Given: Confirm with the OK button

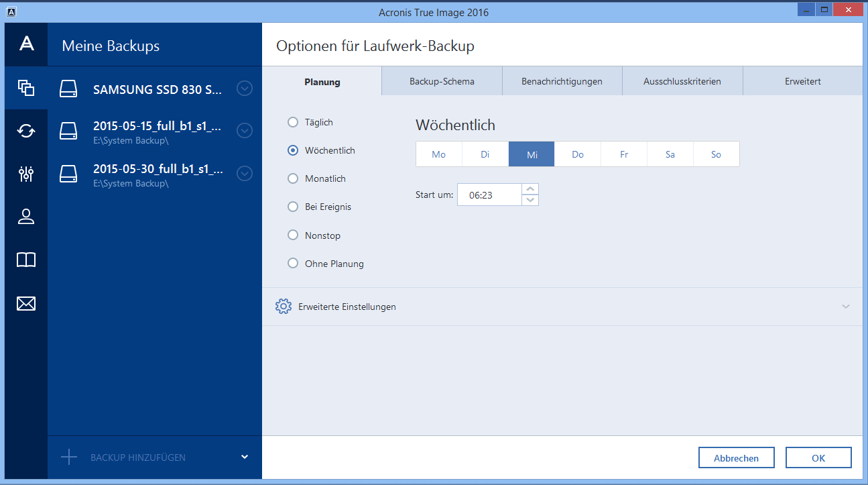Looking at the screenshot, I should click(818, 458).
